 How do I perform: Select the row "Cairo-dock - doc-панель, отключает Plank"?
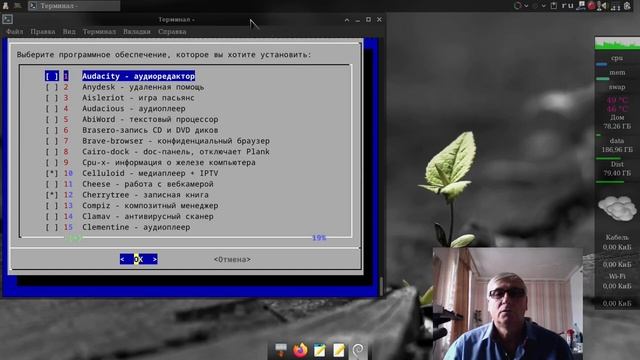click(176, 151)
